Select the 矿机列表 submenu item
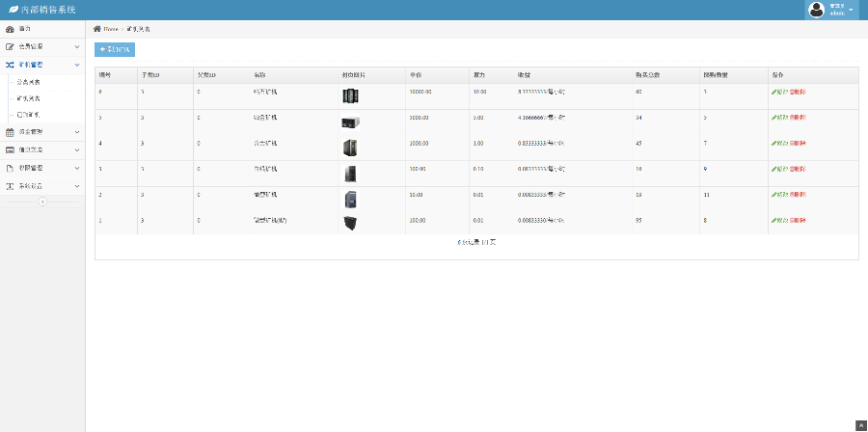The width and height of the screenshot is (868, 432). click(x=29, y=98)
